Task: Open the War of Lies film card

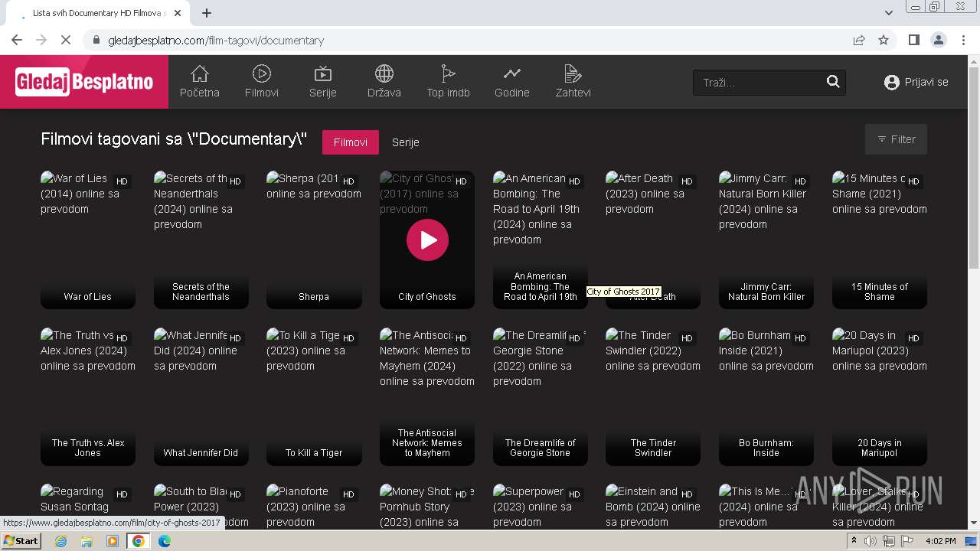Action: pos(88,240)
